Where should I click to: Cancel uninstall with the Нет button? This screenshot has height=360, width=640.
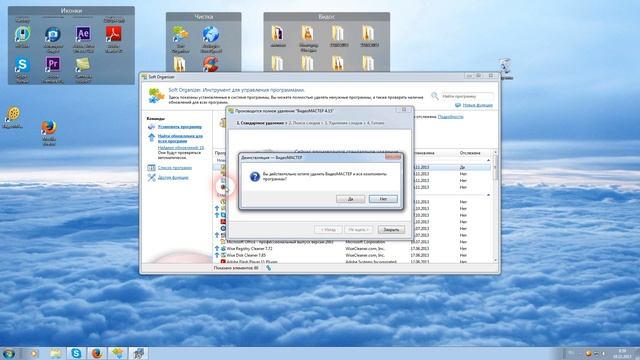pyautogui.click(x=383, y=199)
